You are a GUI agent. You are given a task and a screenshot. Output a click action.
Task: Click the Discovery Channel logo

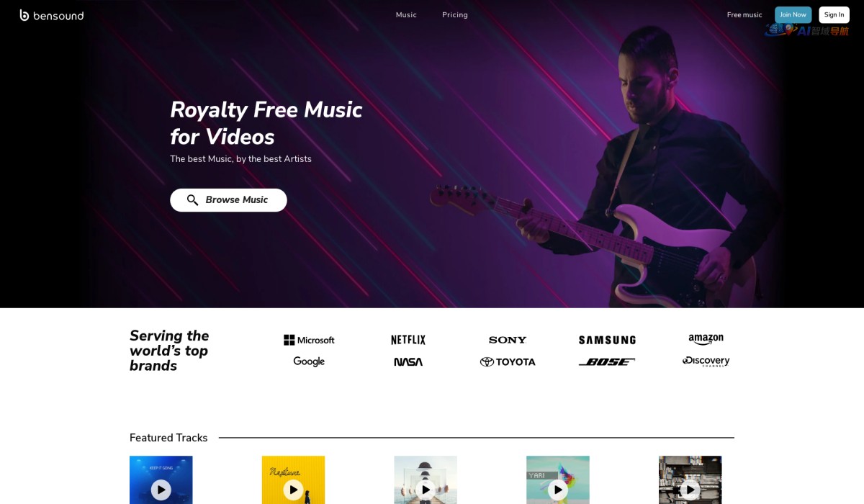[706, 361]
